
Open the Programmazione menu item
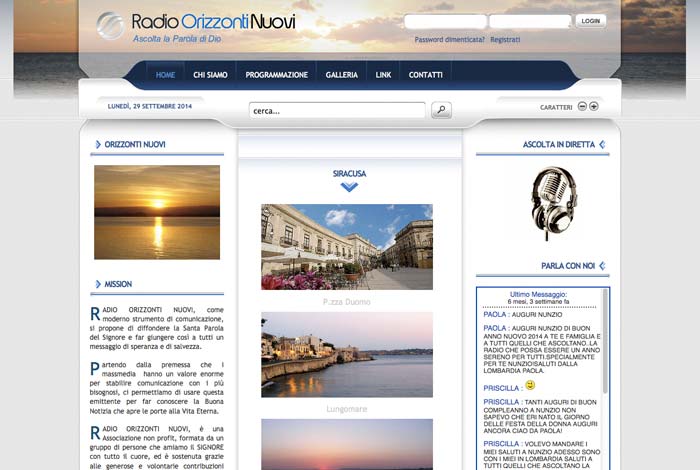[276, 75]
